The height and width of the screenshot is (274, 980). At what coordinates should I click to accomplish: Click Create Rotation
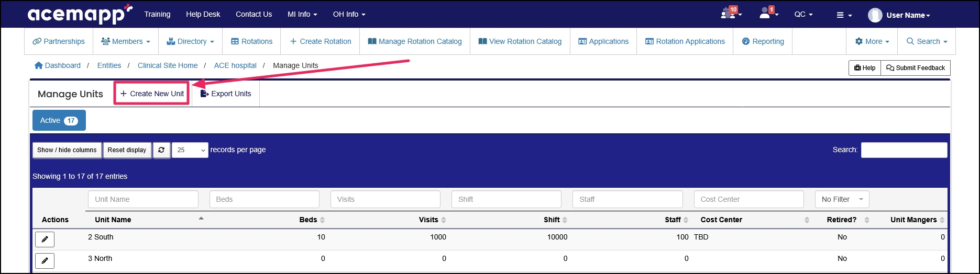pyautogui.click(x=320, y=41)
